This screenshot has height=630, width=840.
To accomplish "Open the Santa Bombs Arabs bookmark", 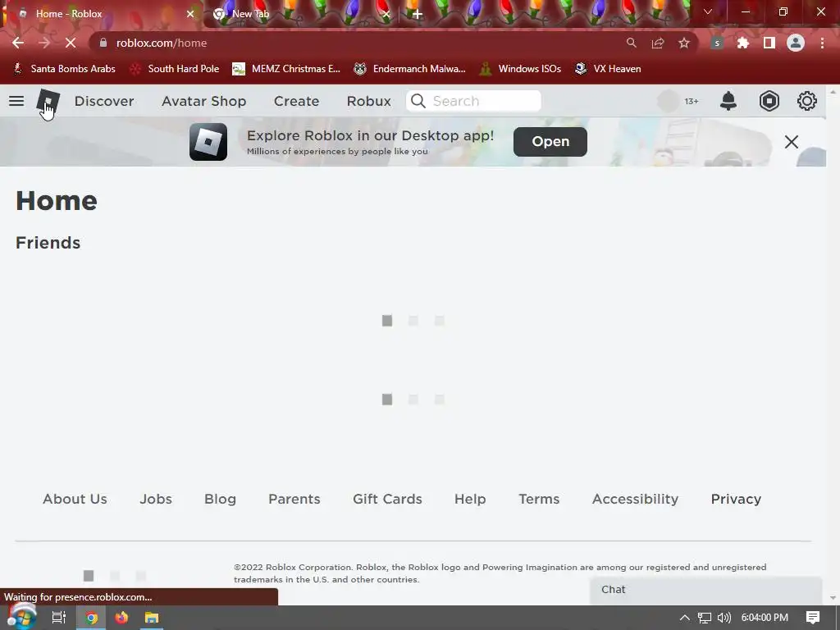I will click(64, 69).
